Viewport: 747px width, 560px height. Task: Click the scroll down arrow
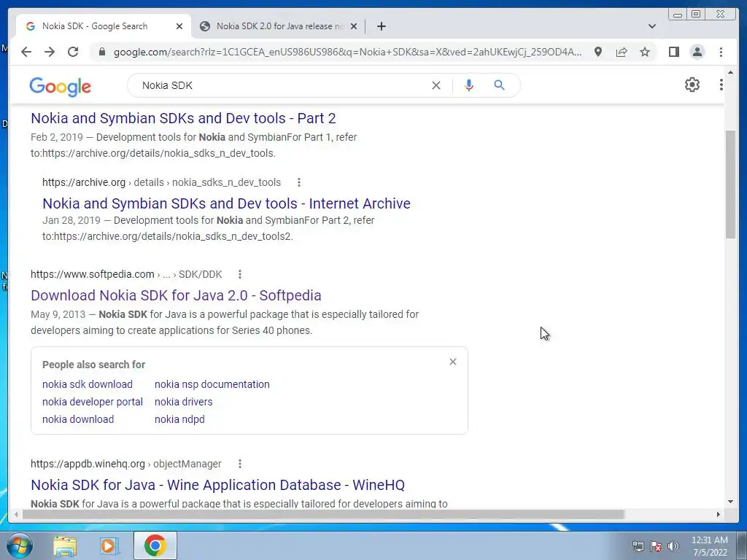click(x=730, y=502)
